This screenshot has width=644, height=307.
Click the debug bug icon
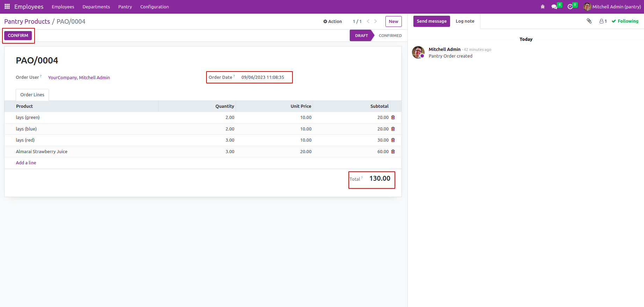[x=542, y=7]
